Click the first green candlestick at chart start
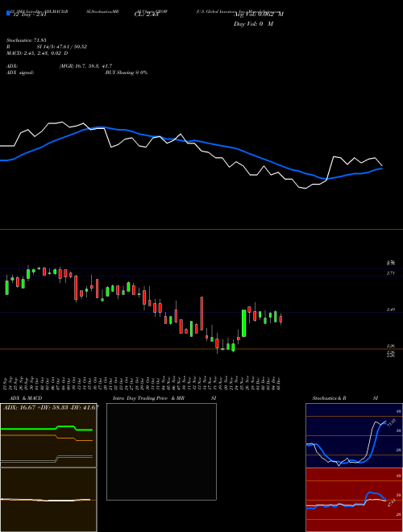 point(6,287)
